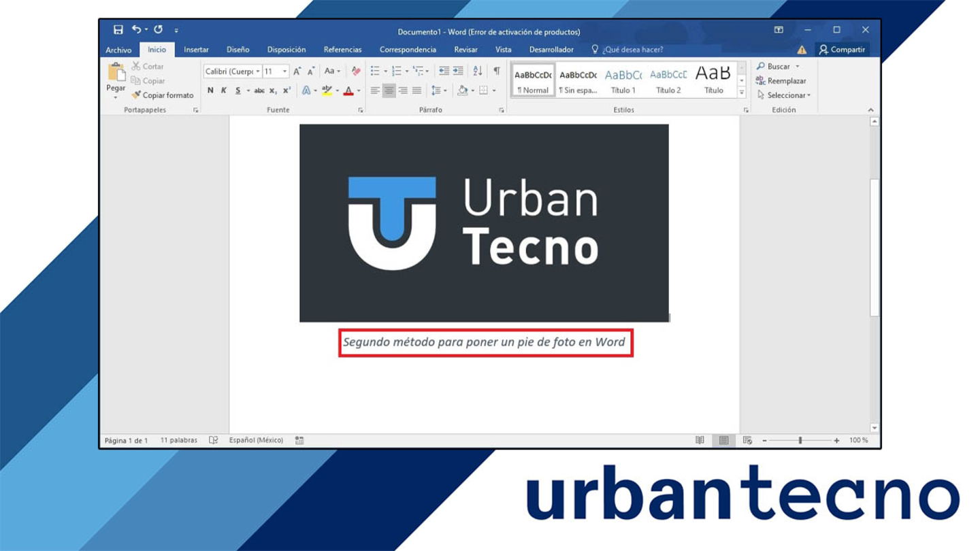
Task: Click the shading paint bucket icon
Action: (463, 90)
